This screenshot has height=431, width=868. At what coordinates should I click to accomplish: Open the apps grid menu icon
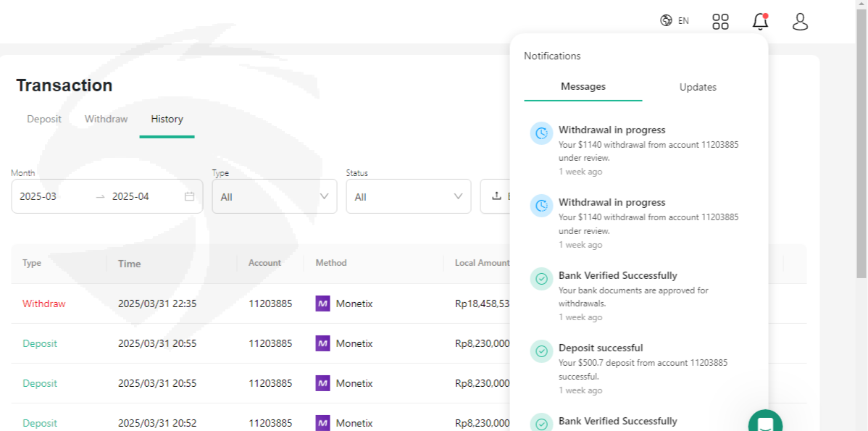pyautogui.click(x=720, y=22)
